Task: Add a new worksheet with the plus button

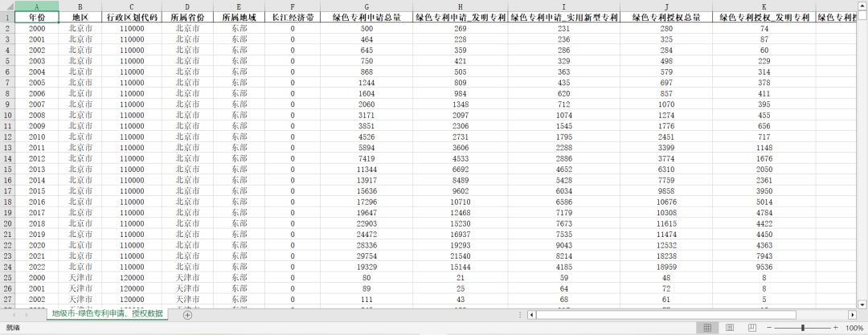Action: tap(187, 315)
